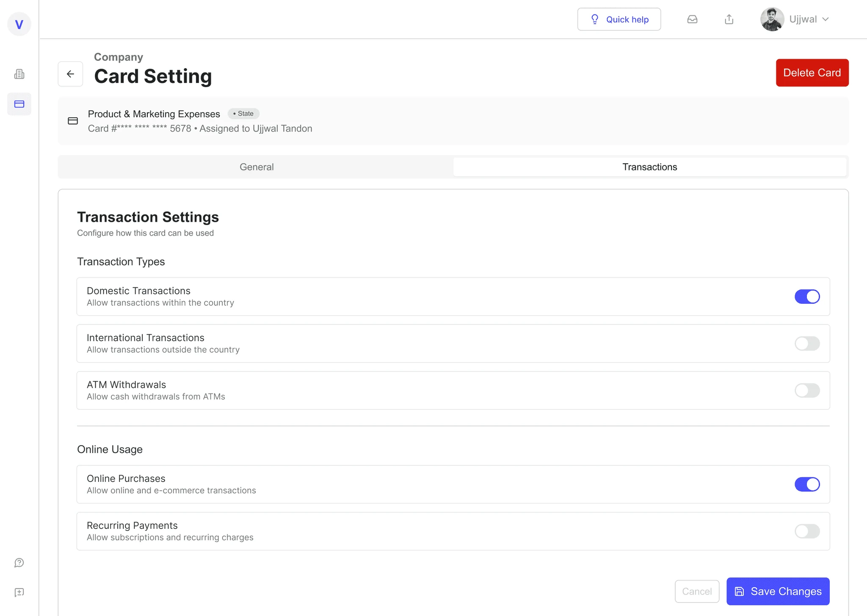Click Cancel button
This screenshot has width=867, height=616.
(x=697, y=591)
